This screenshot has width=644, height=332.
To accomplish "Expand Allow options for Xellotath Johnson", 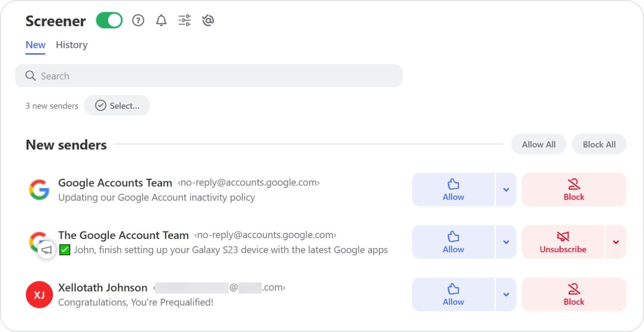I will click(506, 294).
